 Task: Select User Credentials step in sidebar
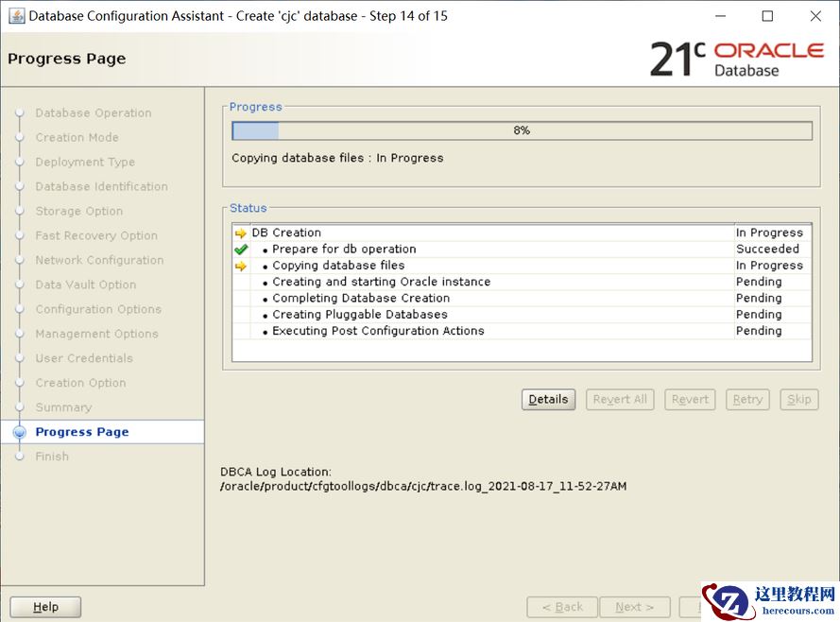(84, 358)
